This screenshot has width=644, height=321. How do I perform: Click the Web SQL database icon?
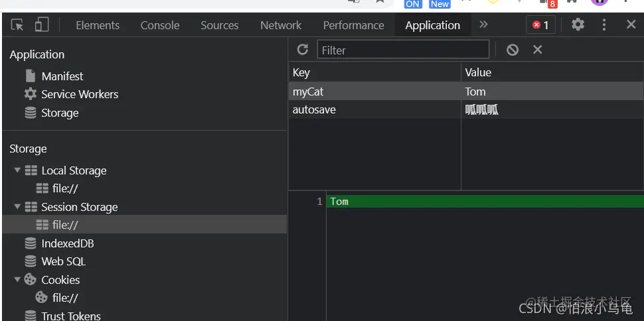coord(31,261)
